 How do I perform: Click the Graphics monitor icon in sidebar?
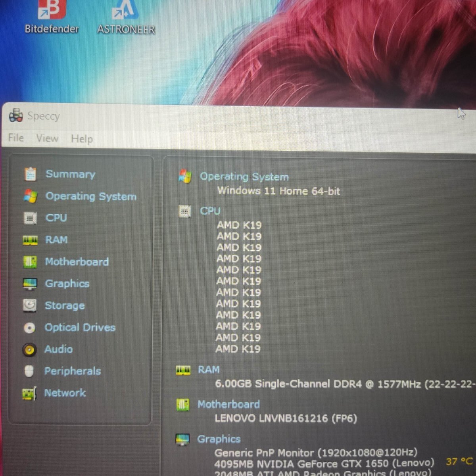(30, 284)
